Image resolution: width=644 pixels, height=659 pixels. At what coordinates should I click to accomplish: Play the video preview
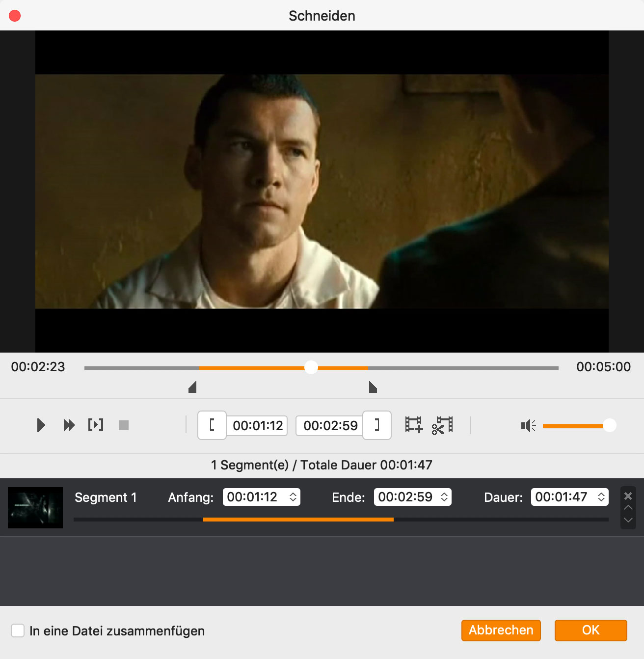pyautogui.click(x=41, y=425)
